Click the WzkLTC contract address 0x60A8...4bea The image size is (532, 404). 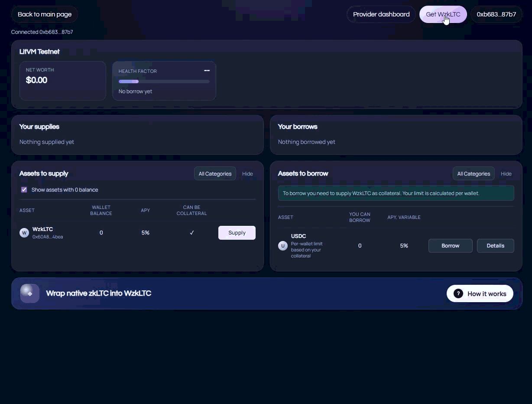[48, 237]
